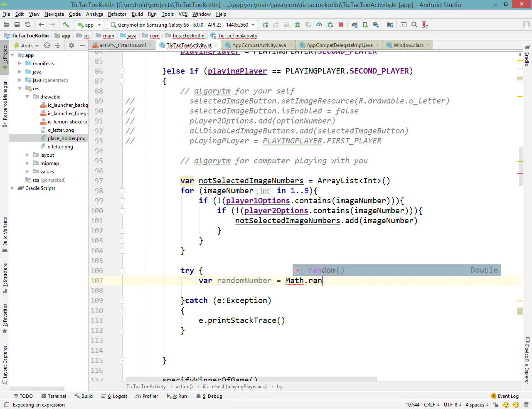Expand the manifests folder
The width and height of the screenshot is (532, 409).
click(20, 64)
